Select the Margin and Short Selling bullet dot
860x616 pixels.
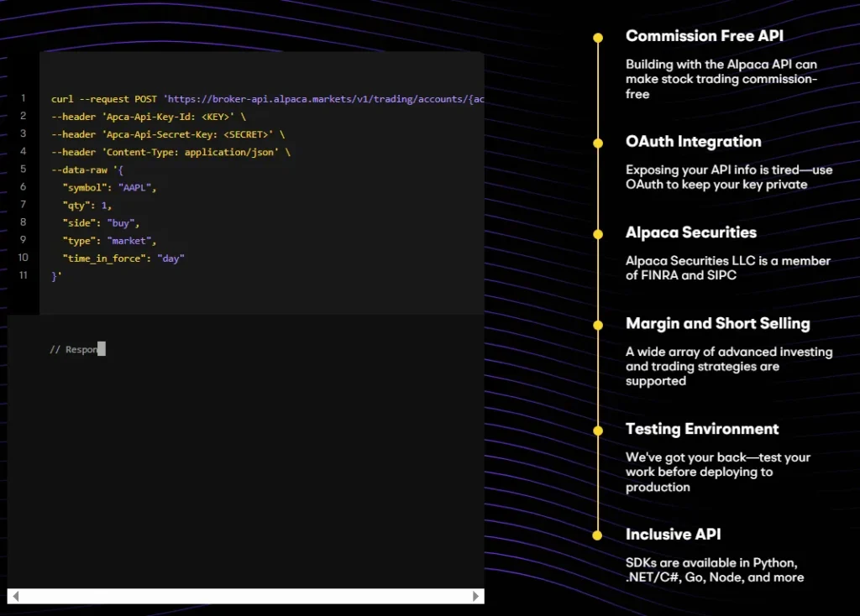pyautogui.click(x=598, y=325)
